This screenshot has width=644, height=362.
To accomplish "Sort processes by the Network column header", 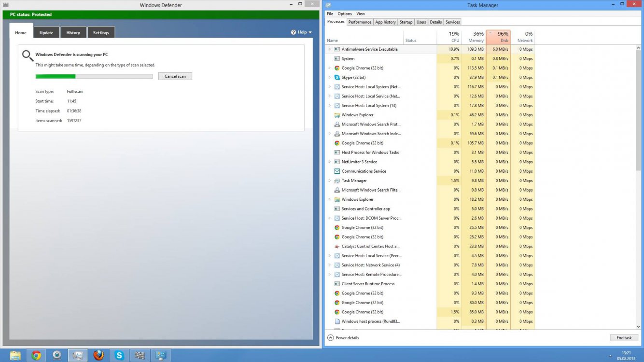I will (522, 37).
